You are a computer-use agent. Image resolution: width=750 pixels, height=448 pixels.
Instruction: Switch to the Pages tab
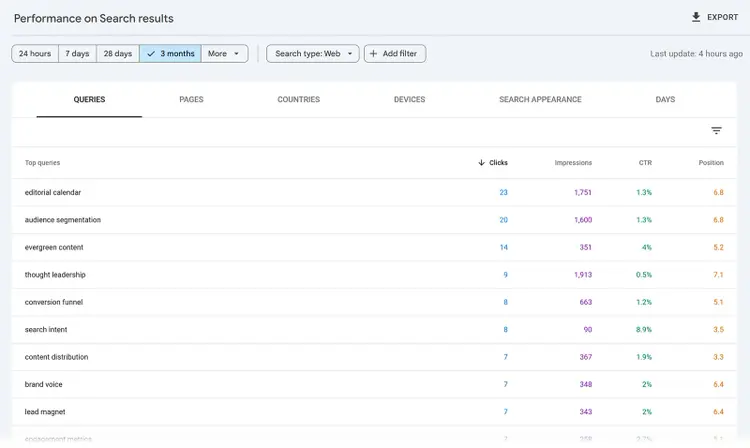point(191,99)
